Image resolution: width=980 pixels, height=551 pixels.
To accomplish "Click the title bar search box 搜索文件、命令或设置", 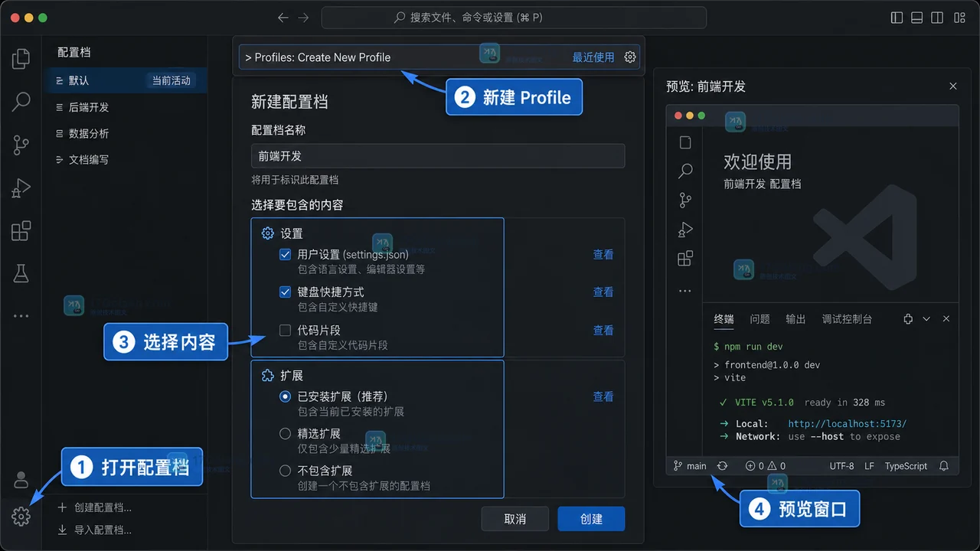I will point(514,18).
